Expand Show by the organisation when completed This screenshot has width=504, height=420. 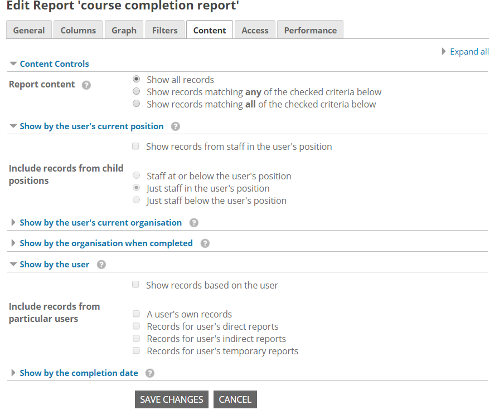106,243
